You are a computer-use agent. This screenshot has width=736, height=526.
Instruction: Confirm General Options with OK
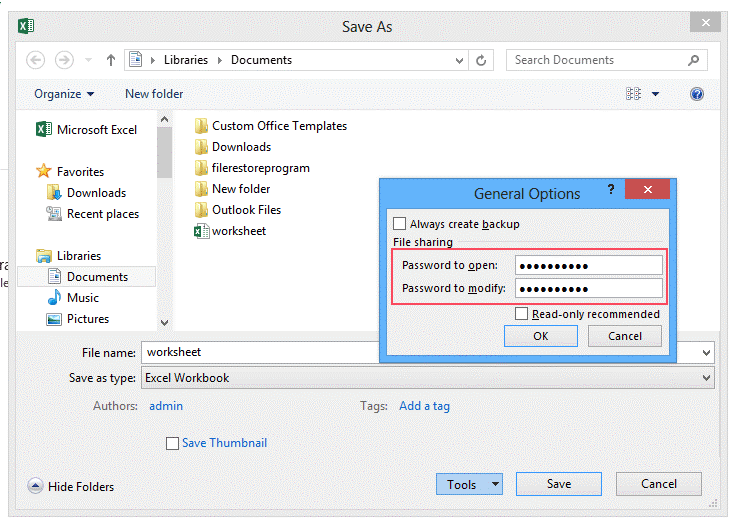click(x=541, y=336)
